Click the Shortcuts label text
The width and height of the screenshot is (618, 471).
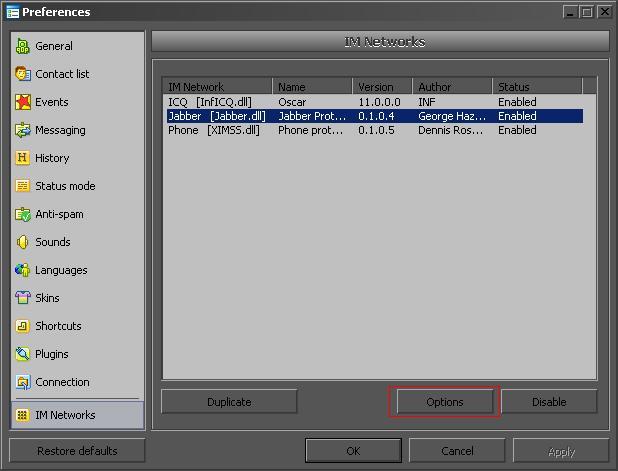click(x=58, y=326)
